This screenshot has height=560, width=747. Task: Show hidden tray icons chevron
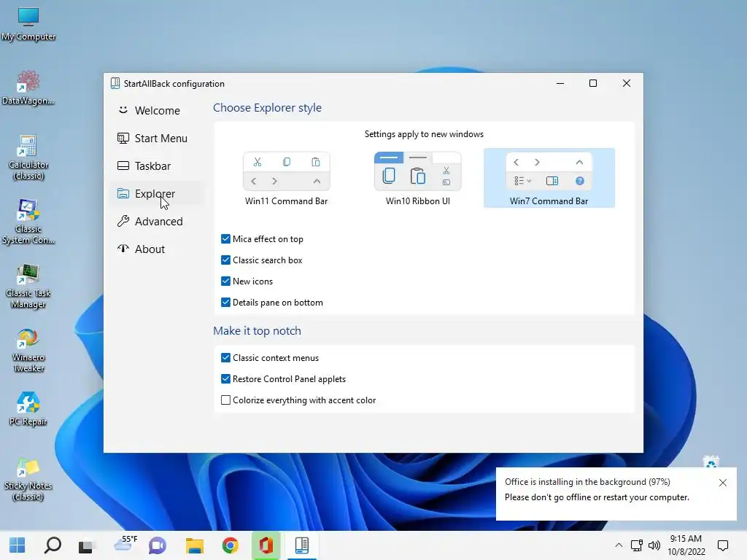[x=619, y=545]
